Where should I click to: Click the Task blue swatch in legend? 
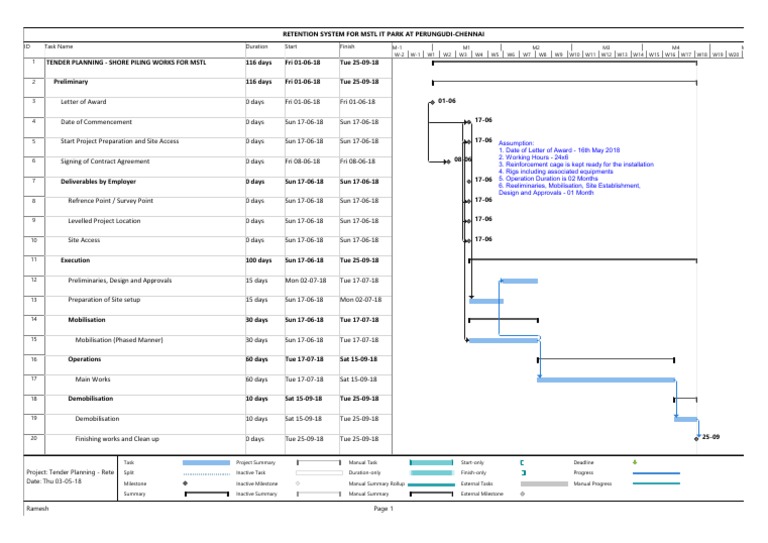coord(206,463)
